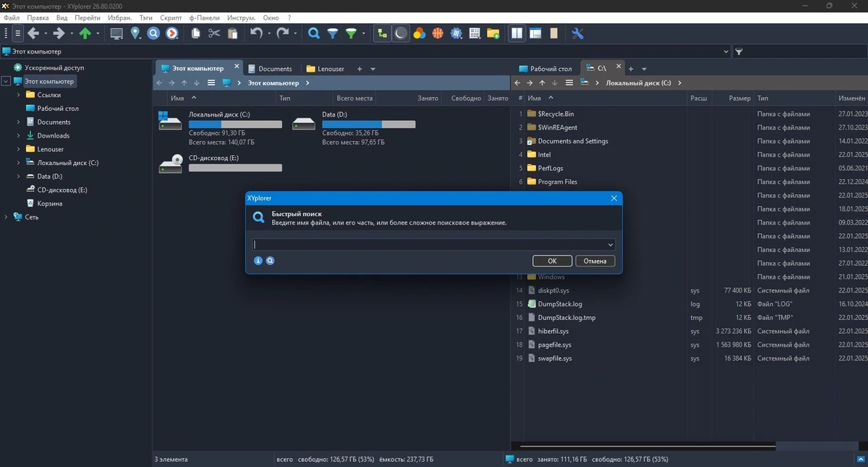
Task: Click filter funnel right of address bar
Action: point(739,52)
